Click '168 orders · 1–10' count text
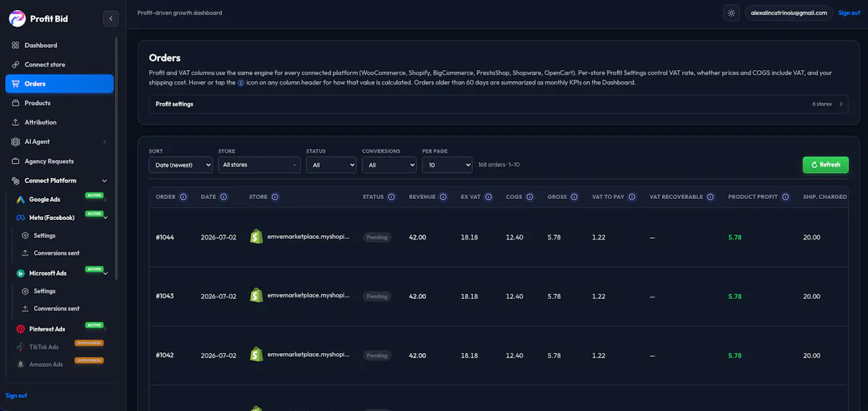This screenshot has width=868, height=411. 499,165
